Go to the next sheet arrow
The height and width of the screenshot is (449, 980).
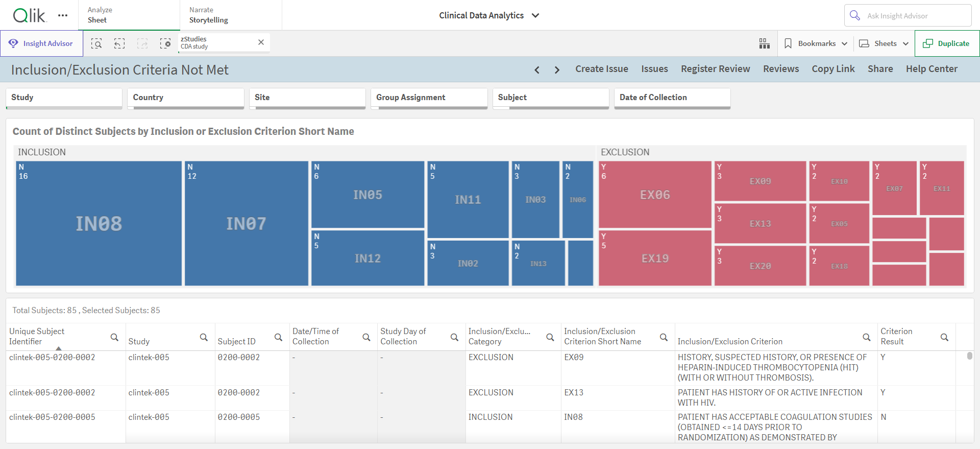point(557,69)
